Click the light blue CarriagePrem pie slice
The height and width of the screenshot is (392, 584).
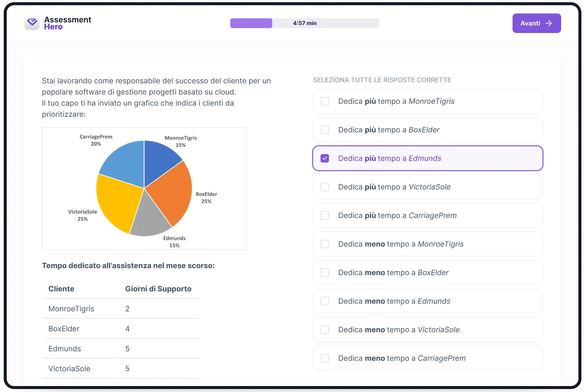(125, 164)
